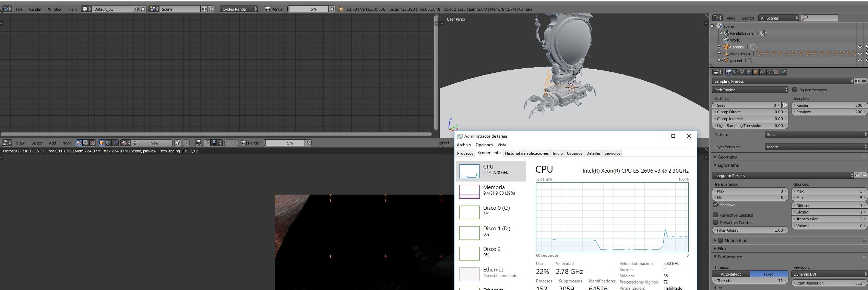Hide the ground object via eye icon

point(860,61)
